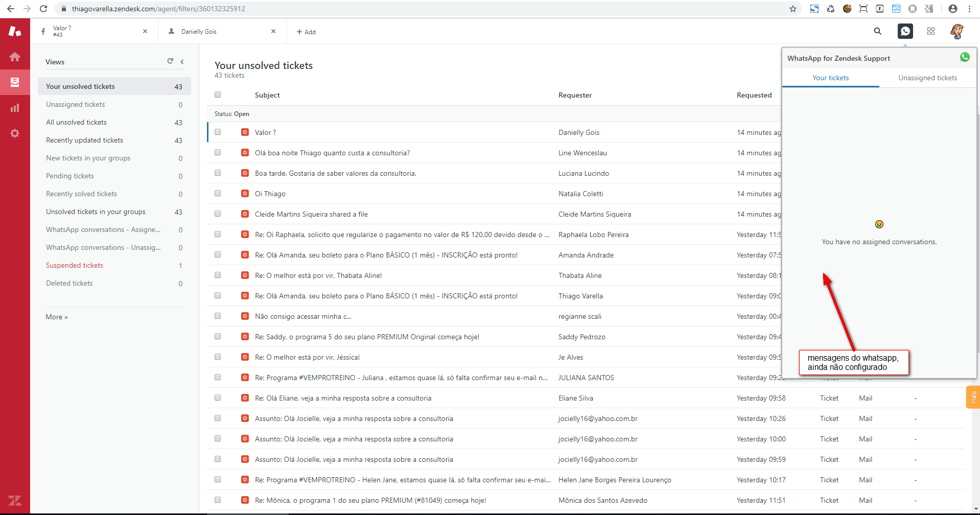Screen dimensions: 980x515
Task: Check the 'Valor ?' ticket checkbox
Action: point(218,132)
